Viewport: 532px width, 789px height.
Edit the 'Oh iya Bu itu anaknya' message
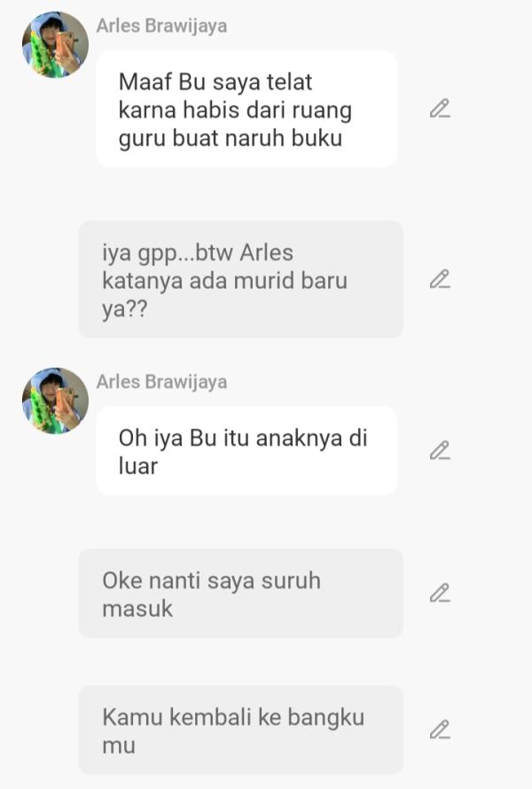coord(440,450)
